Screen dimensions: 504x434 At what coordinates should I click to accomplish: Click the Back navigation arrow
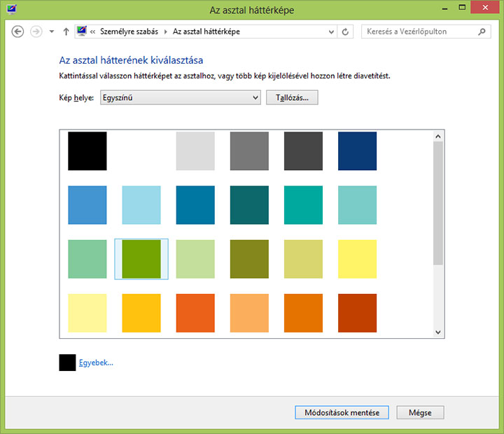pyautogui.click(x=18, y=31)
